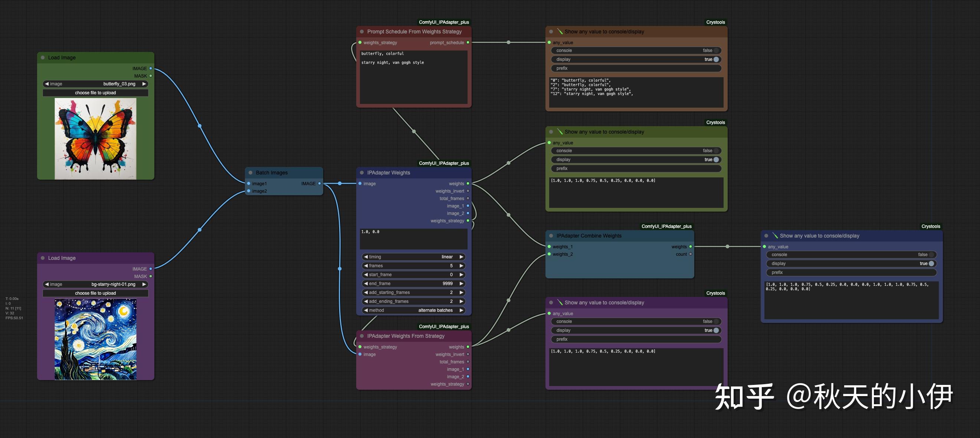Click the IPAdapter Weights From Strategy collapse dot

[x=362, y=336]
